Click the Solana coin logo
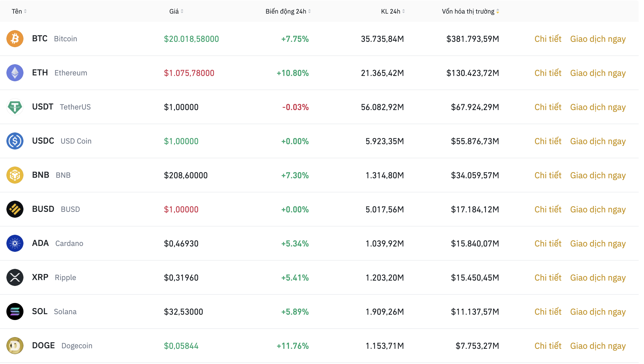 [x=15, y=312]
